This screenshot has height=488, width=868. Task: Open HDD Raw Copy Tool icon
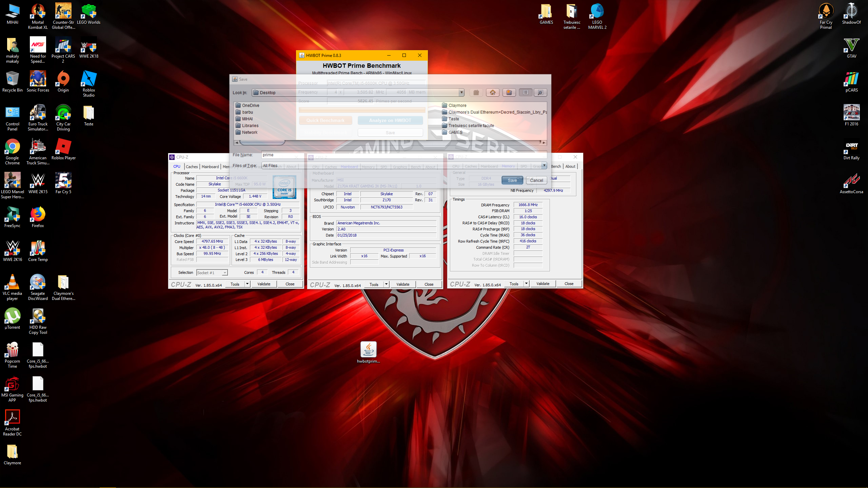coord(38,321)
